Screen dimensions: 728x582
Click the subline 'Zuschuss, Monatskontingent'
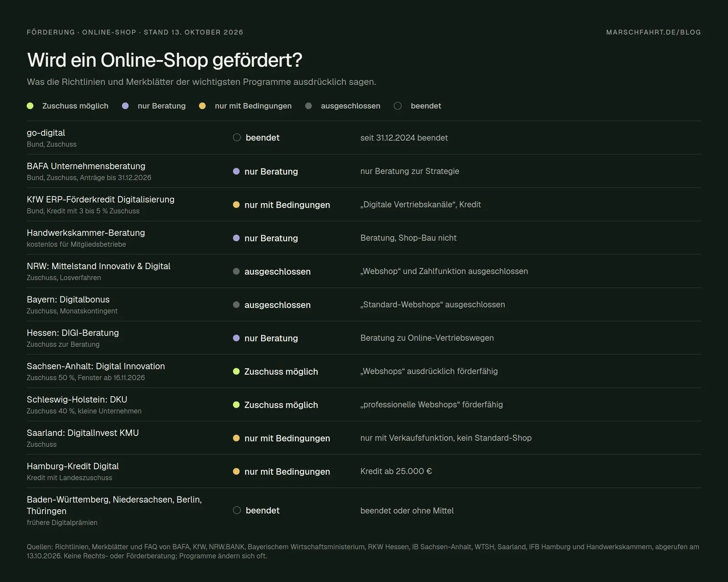point(72,311)
